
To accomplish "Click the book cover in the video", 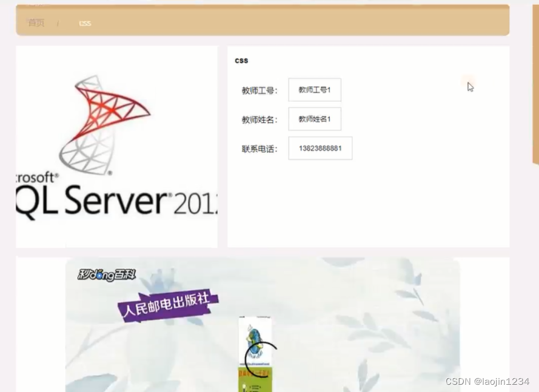I will (255, 354).
